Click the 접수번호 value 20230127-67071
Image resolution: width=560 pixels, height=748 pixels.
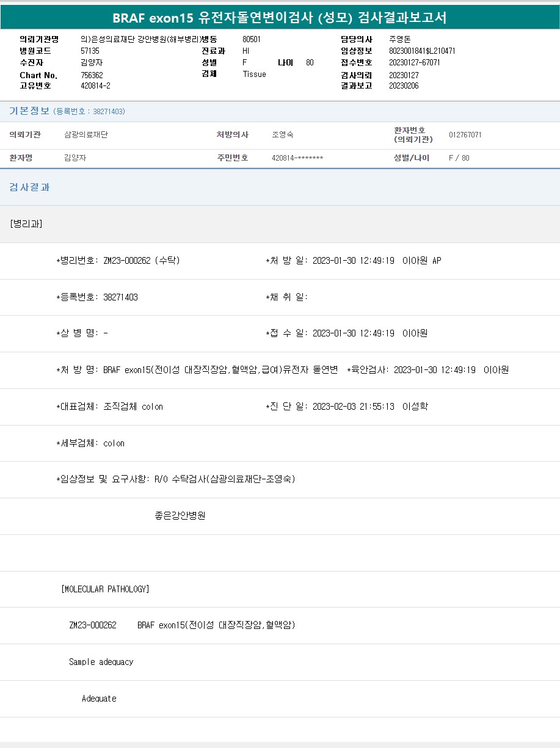(414, 62)
